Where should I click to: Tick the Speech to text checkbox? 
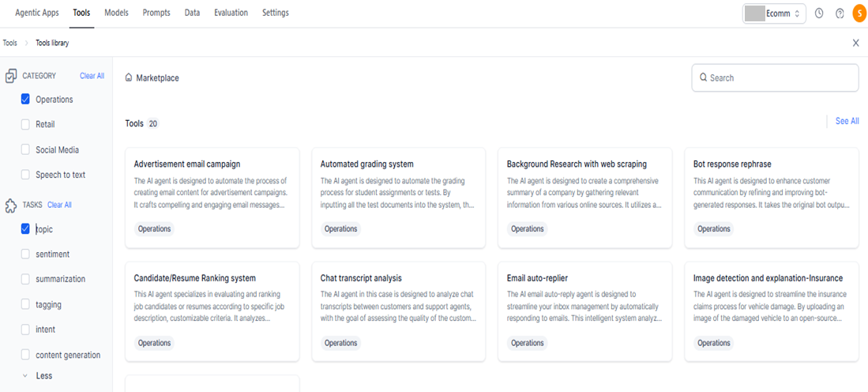coord(25,175)
